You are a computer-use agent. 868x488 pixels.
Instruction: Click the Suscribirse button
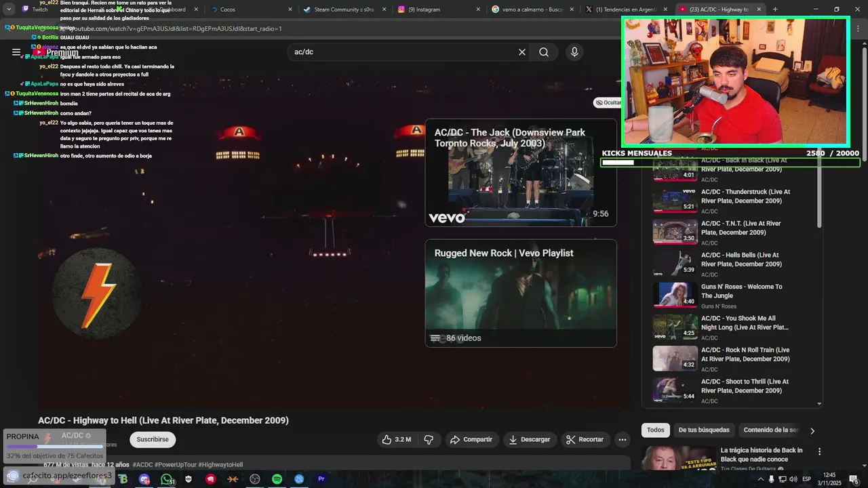[153, 439]
